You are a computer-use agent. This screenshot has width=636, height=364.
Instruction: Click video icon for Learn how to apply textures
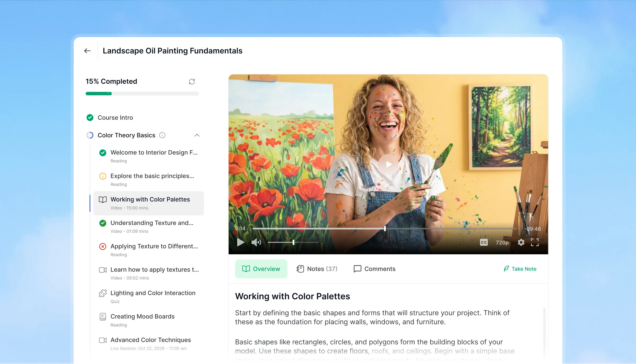pos(103,270)
